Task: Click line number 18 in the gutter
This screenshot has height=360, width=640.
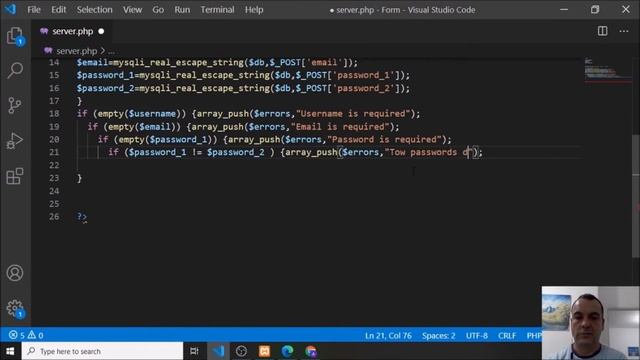Action: pyautogui.click(x=54, y=113)
